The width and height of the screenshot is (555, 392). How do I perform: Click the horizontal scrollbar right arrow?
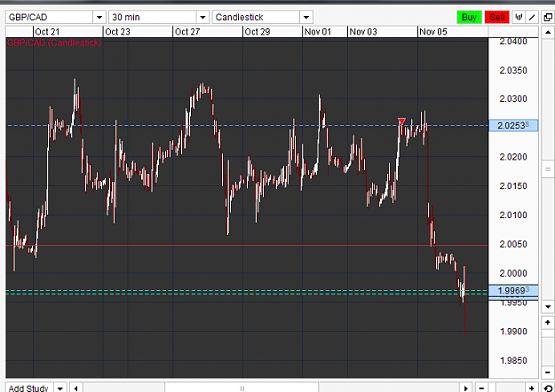pyautogui.click(x=466, y=388)
